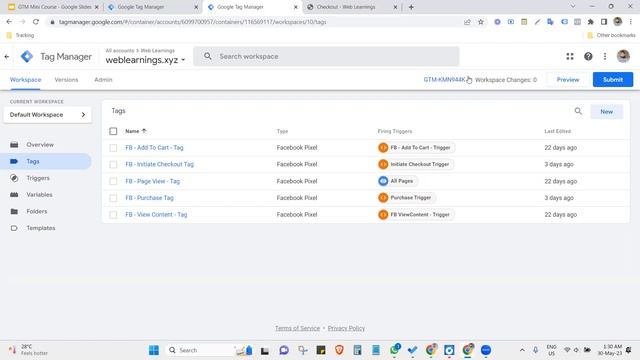Open the FB - Page View - Tag link

(x=152, y=181)
